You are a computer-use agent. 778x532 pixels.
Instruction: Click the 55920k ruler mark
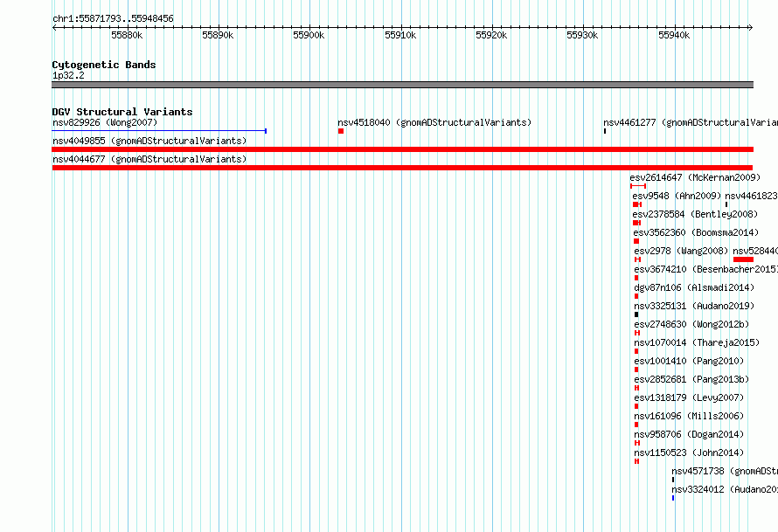(x=491, y=35)
